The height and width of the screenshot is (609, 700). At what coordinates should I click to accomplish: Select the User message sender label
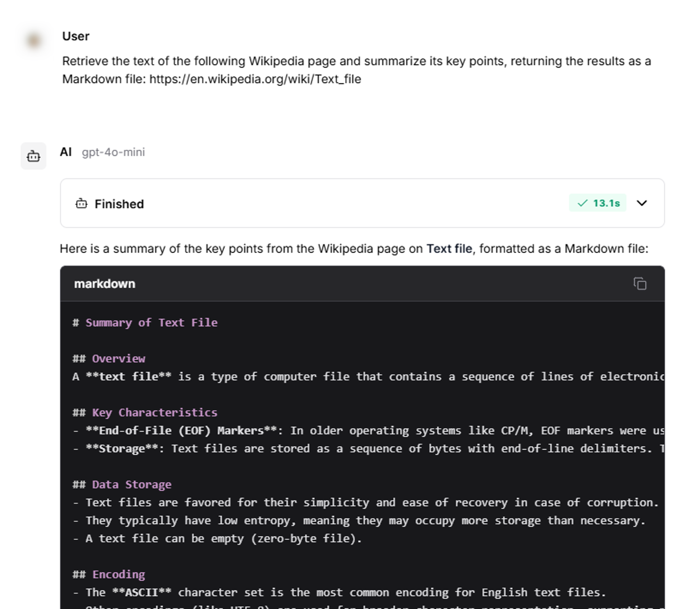pos(75,36)
